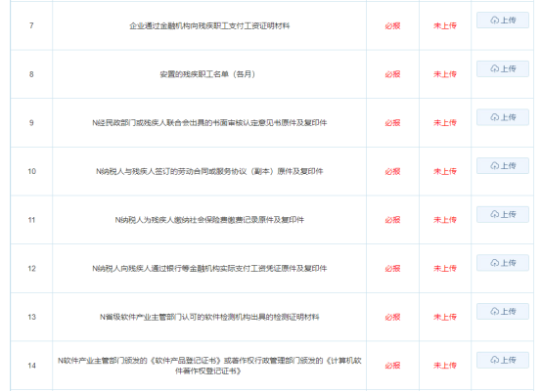This screenshot has width=542, height=392.
Task: Click the '必报' label in row 9
Action: tap(392, 122)
